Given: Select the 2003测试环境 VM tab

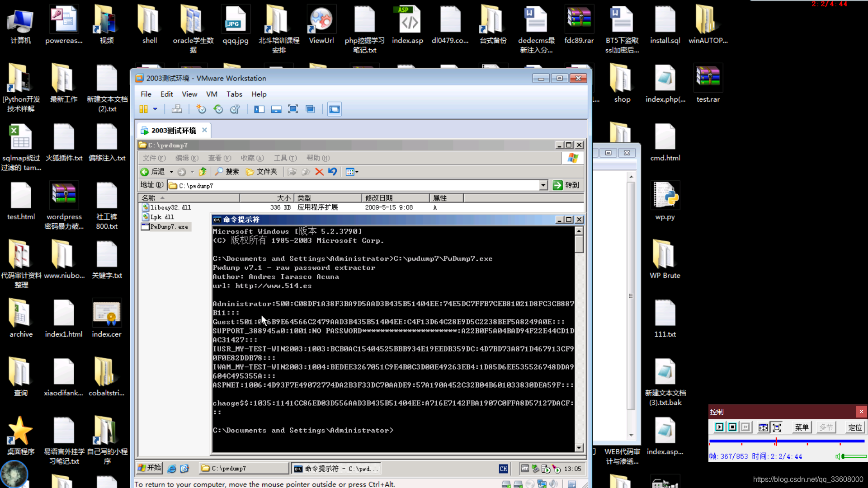Looking at the screenshot, I should pyautogui.click(x=174, y=131).
